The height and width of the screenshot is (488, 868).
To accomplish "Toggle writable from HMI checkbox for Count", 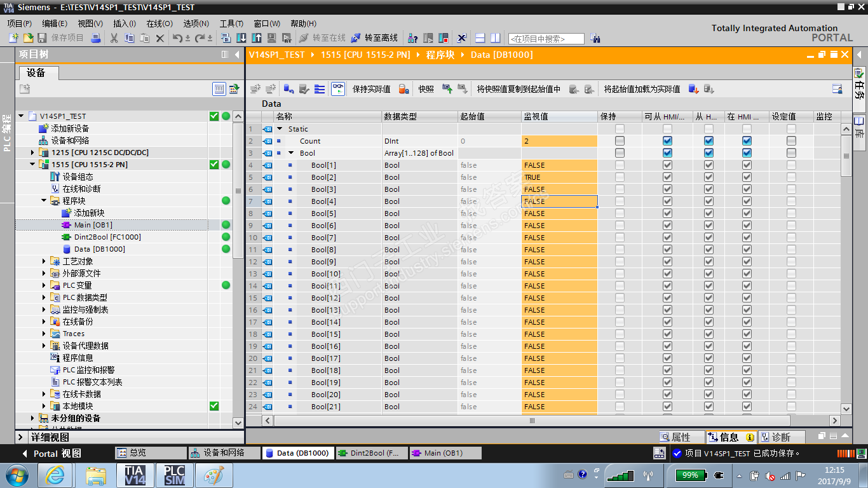I will point(709,141).
